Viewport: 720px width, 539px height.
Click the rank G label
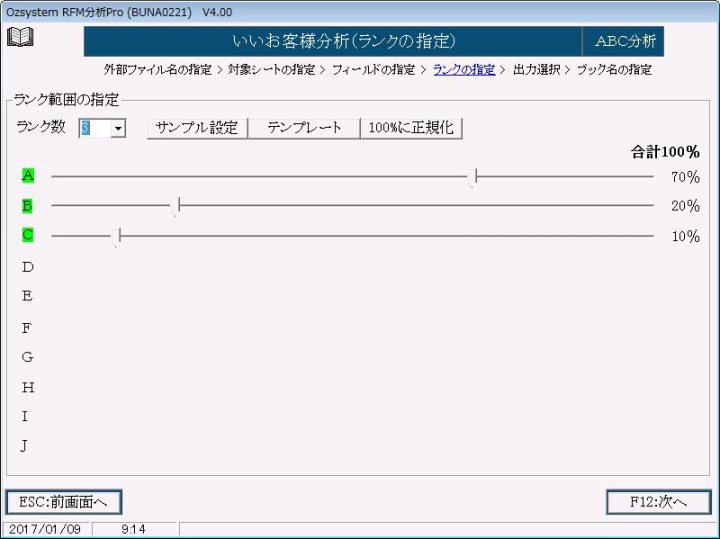coord(28,357)
